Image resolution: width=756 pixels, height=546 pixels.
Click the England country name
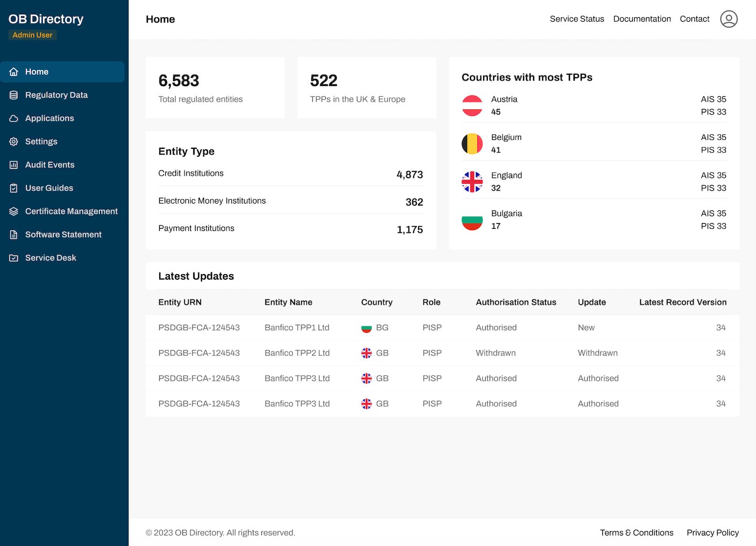(506, 175)
